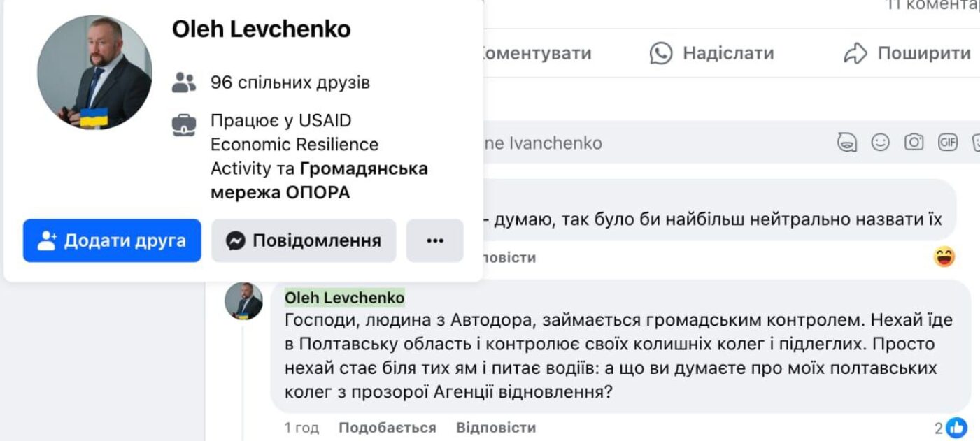
Task: Click Надіслати send action
Action: [711, 53]
